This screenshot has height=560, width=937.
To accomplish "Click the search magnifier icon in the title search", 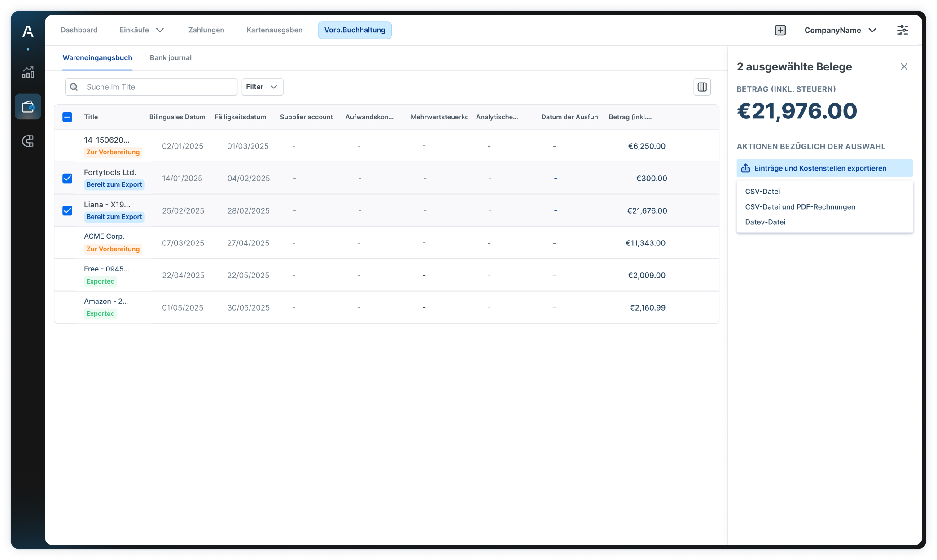I will 74,87.
